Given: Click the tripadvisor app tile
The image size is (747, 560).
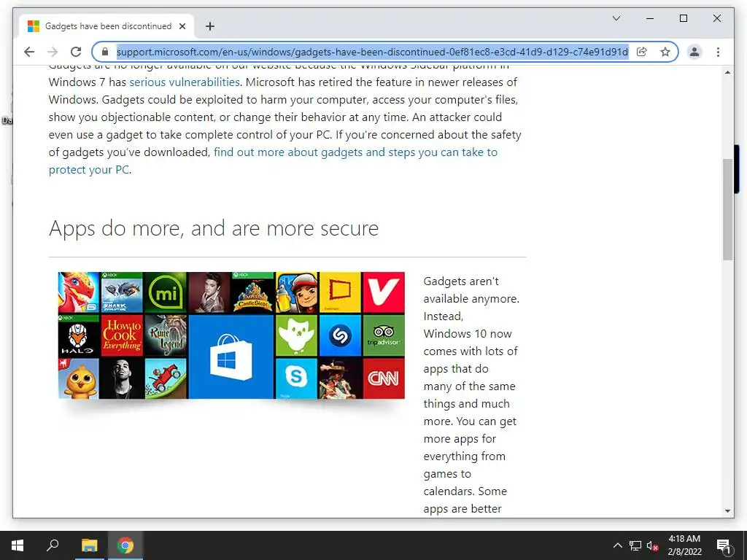Looking at the screenshot, I should click(x=384, y=335).
